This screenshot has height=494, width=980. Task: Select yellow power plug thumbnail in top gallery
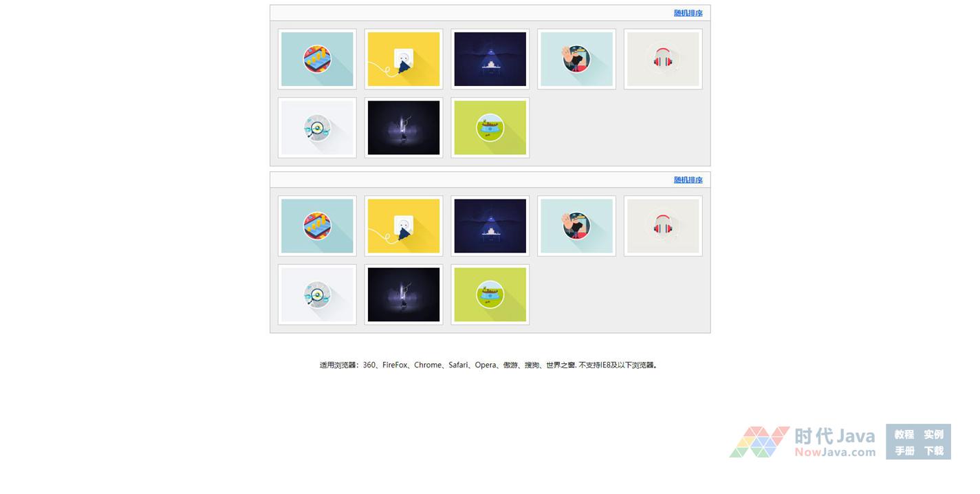(x=404, y=59)
